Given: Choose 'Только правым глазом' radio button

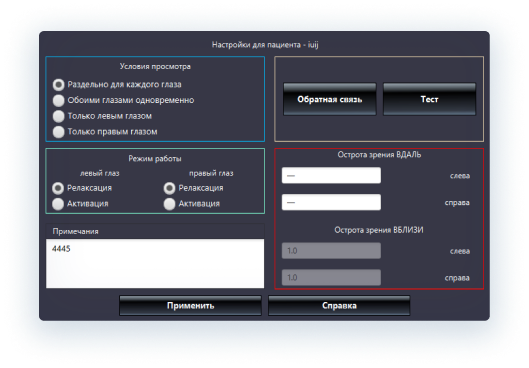Looking at the screenshot, I should [58, 132].
